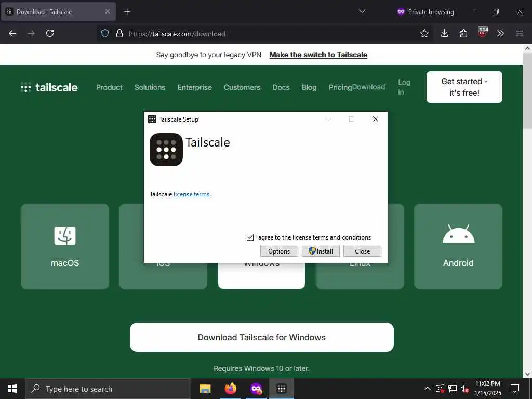Select the Download | Tailscale tab
Image resolution: width=532 pixels, height=399 pixels.
click(58, 11)
